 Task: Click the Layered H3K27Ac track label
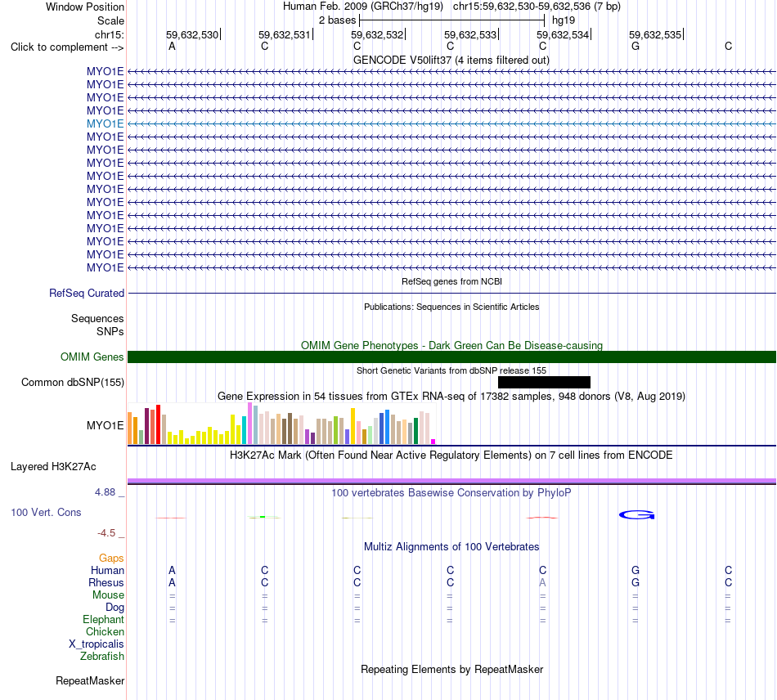click(x=53, y=467)
